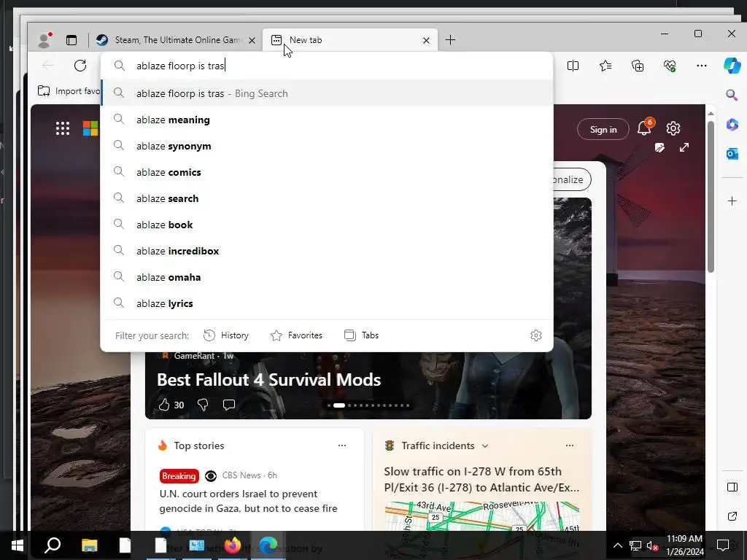
Task: Close the Steam tab
Action: tap(252, 41)
